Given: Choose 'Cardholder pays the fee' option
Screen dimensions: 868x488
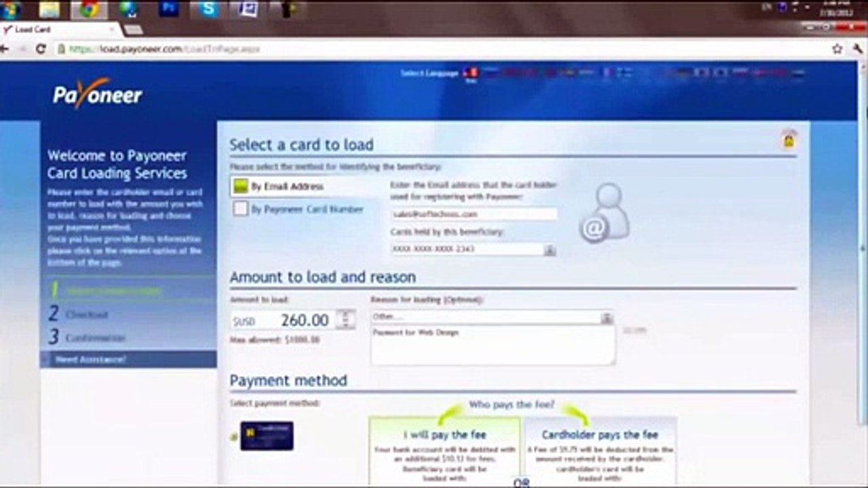Looking at the screenshot, I should click(600, 451).
